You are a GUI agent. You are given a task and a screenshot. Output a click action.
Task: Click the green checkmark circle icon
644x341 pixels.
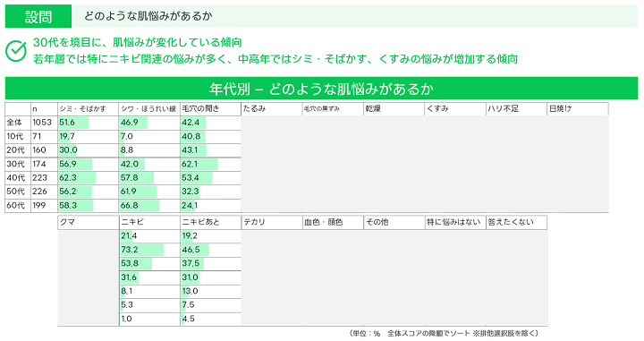(x=16, y=51)
